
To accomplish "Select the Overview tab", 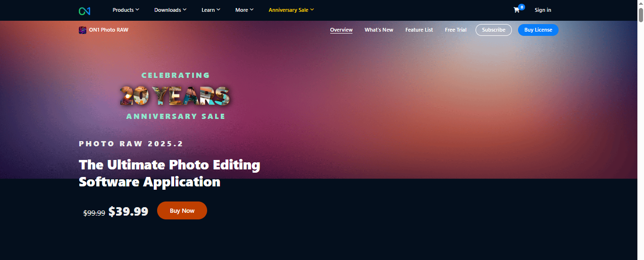I will (341, 30).
